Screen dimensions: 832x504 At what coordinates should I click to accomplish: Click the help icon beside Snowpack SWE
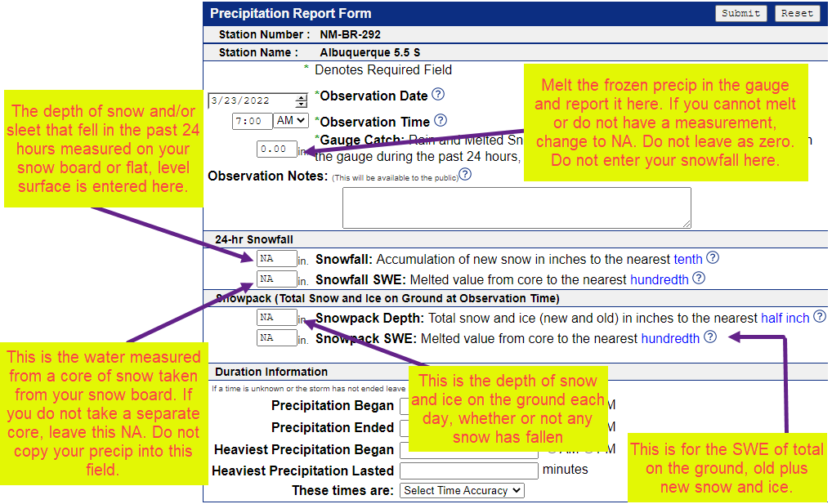click(x=709, y=337)
